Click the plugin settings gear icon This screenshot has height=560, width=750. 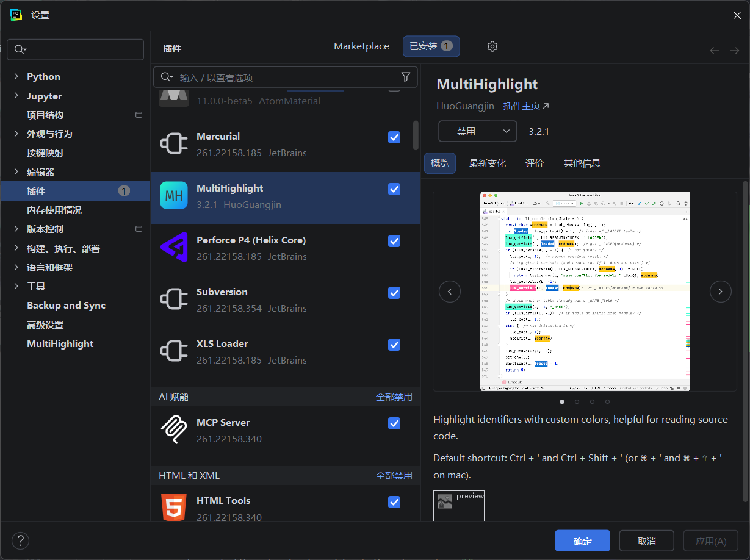point(492,46)
